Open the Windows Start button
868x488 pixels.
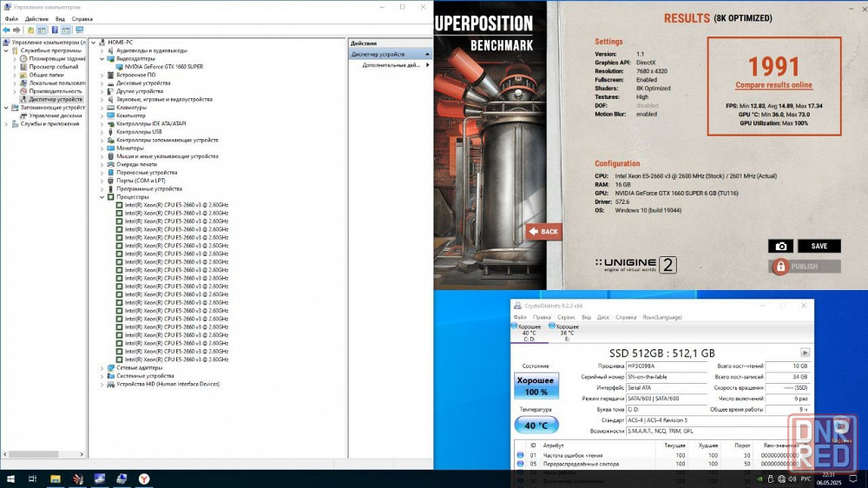click(x=10, y=478)
